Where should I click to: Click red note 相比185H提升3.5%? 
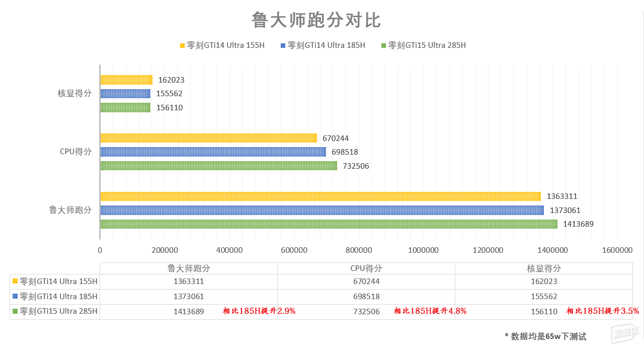point(603,311)
